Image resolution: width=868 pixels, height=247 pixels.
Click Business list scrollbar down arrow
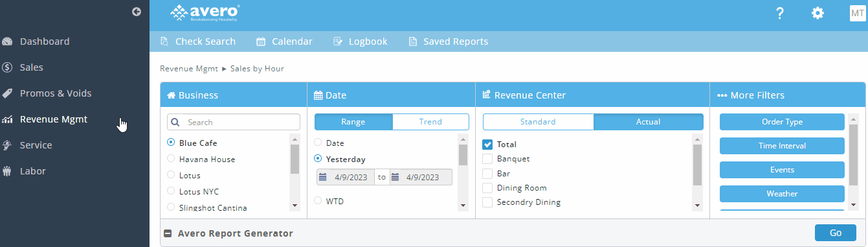(295, 206)
